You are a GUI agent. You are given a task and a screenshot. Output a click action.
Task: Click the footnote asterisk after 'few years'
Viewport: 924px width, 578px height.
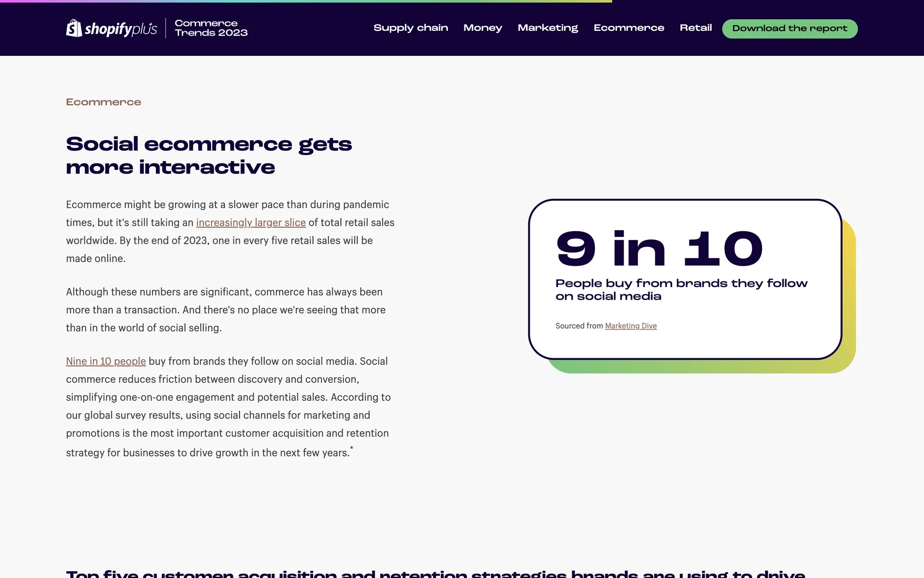coord(352,448)
